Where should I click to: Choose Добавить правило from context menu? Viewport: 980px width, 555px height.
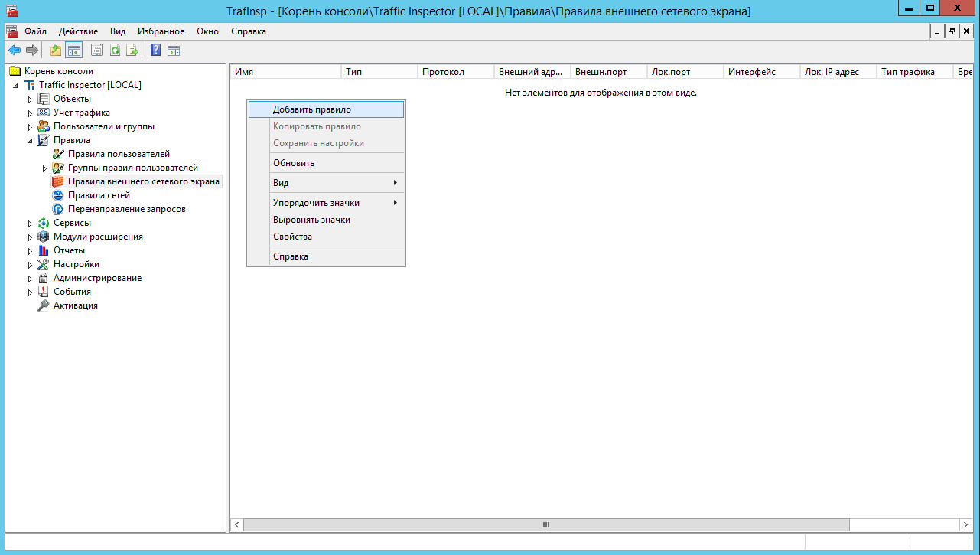[x=326, y=109]
